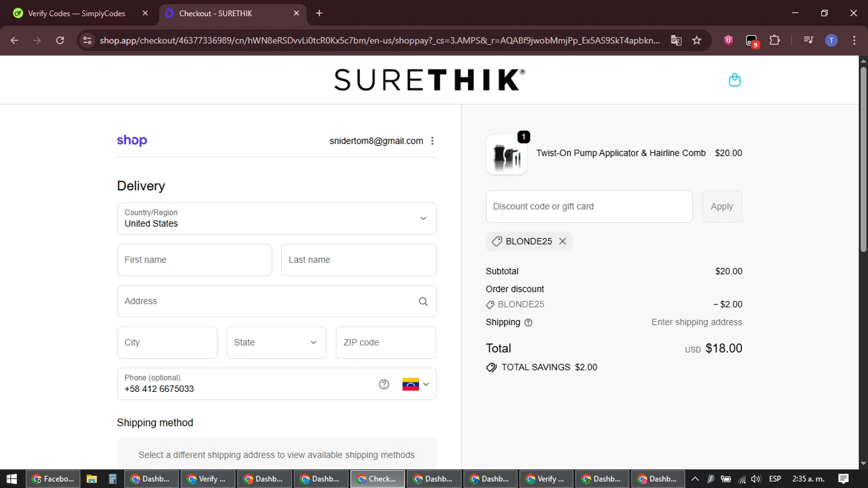Open the Chrome three-dot menu
The image size is (868, 488).
click(854, 41)
